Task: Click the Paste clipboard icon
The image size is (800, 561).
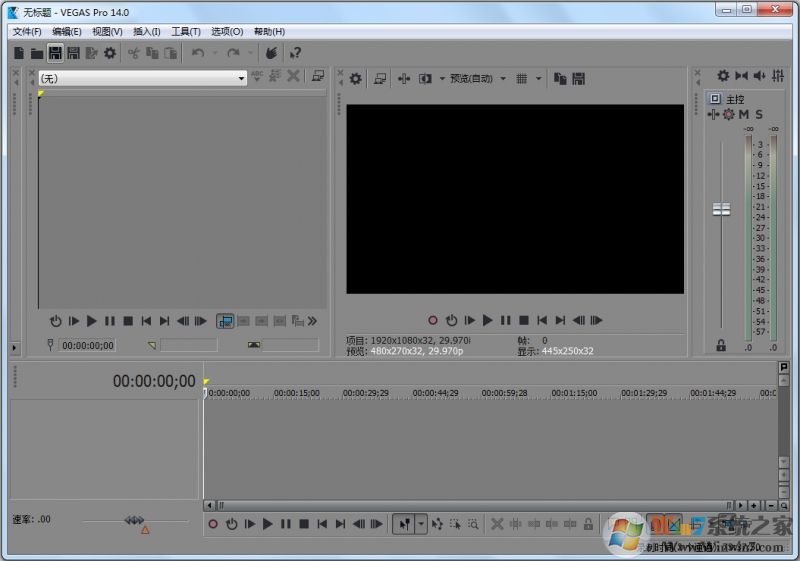Action: click(170, 53)
